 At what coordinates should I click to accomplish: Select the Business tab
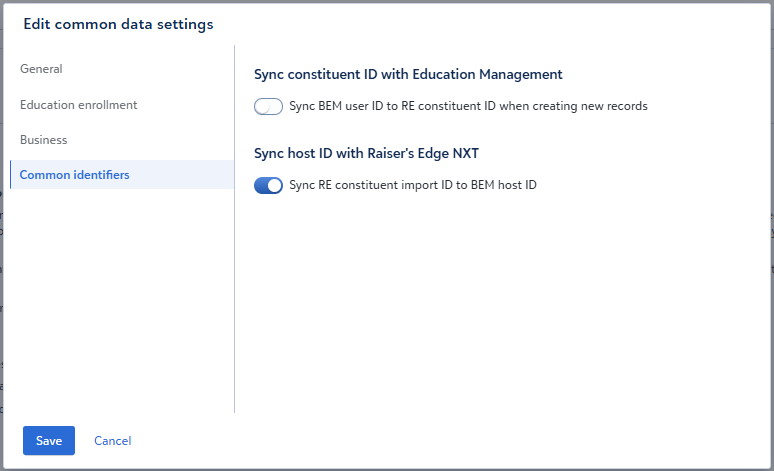tap(43, 140)
